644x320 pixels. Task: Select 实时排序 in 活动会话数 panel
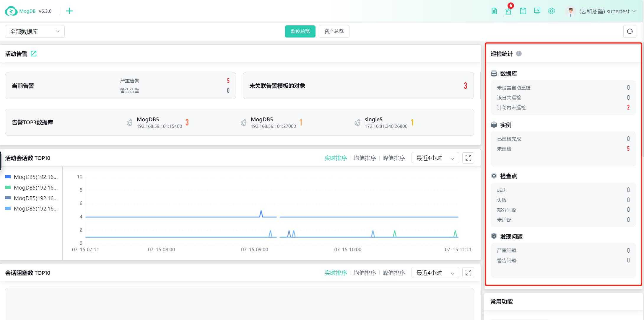(336, 158)
